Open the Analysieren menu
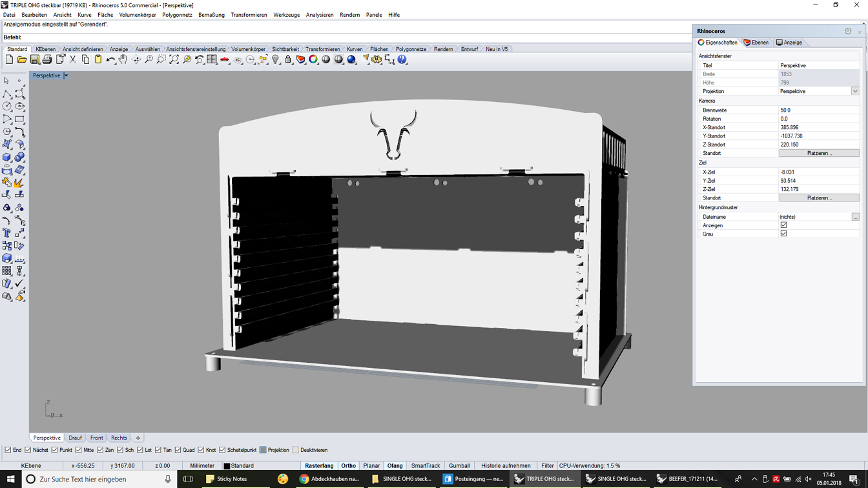 (x=319, y=15)
